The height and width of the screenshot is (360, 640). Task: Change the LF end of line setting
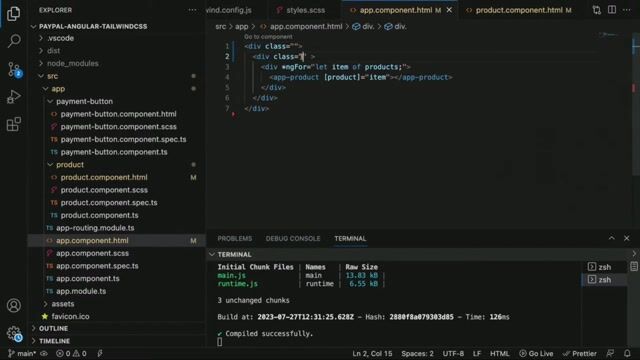pyautogui.click(x=477, y=353)
